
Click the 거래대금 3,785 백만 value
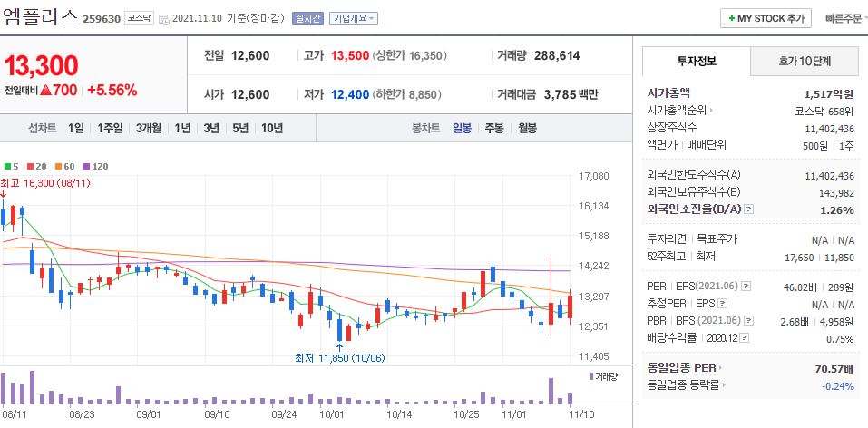click(571, 94)
